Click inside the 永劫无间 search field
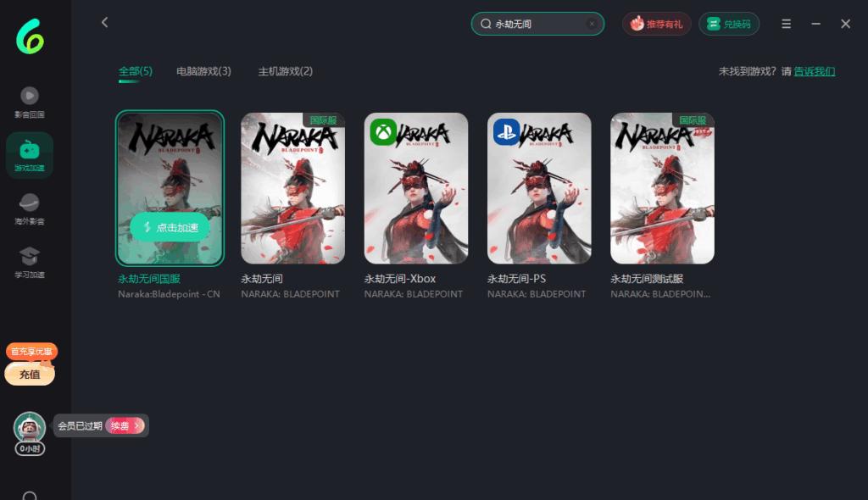Image resolution: width=868 pixels, height=500 pixels. click(x=537, y=24)
